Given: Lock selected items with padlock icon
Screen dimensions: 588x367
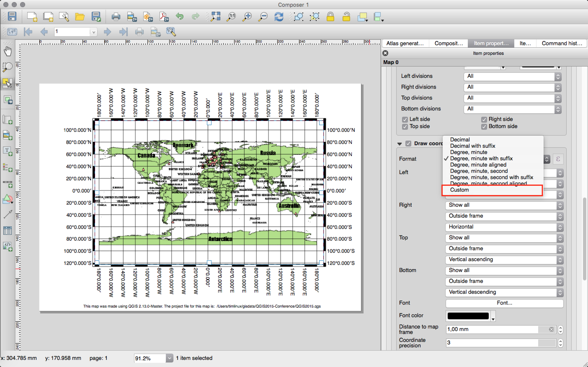Looking at the screenshot, I should click(x=330, y=17).
